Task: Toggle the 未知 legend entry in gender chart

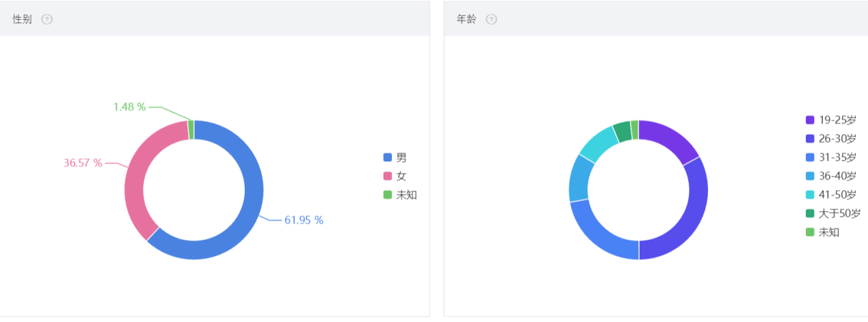Action: point(400,194)
